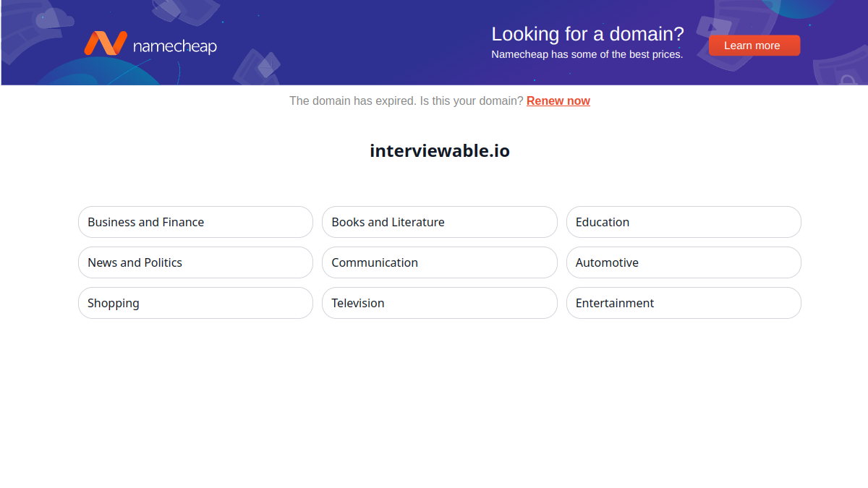The height and width of the screenshot is (488, 868).
Task: Open the Entertainment category
Action: pos(684,303)
